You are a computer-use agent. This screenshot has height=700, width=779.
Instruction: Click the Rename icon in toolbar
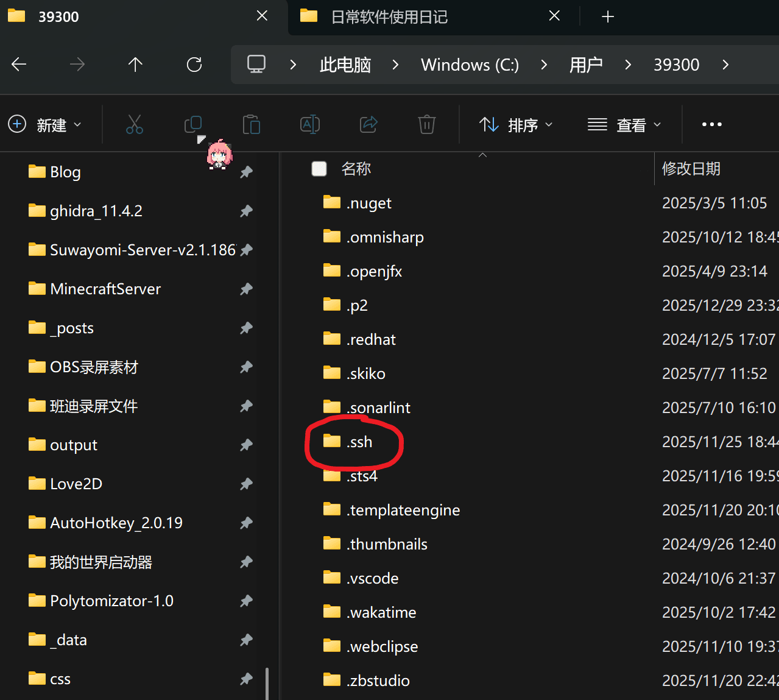[x=310, y=124]
